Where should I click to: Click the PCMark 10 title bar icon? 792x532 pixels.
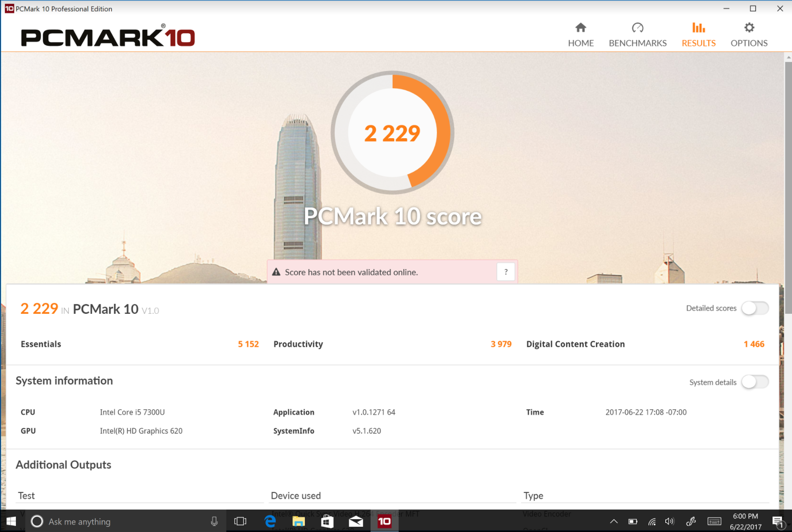[9, 9]
